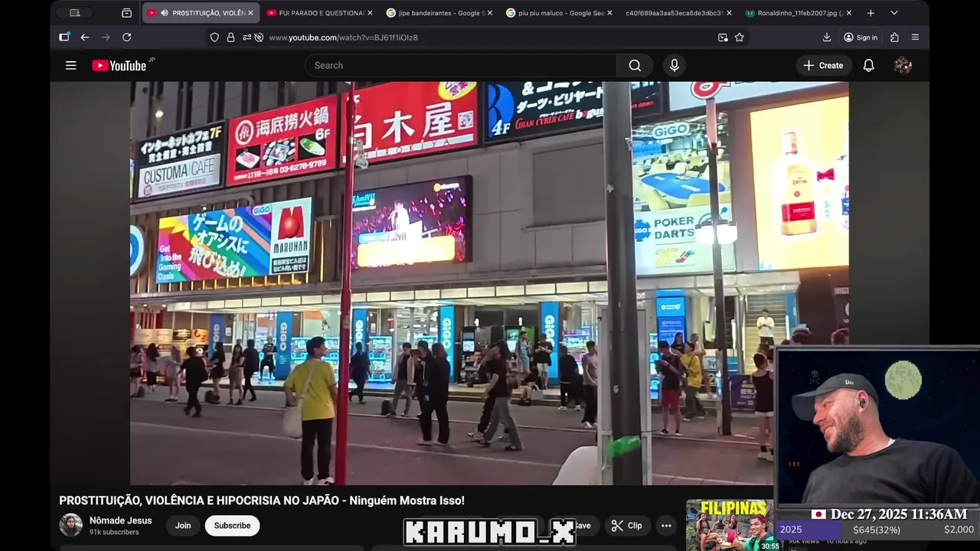Viewport: 980px width, 551px height.
Task: Reload the current page
Action: [126, 37]
